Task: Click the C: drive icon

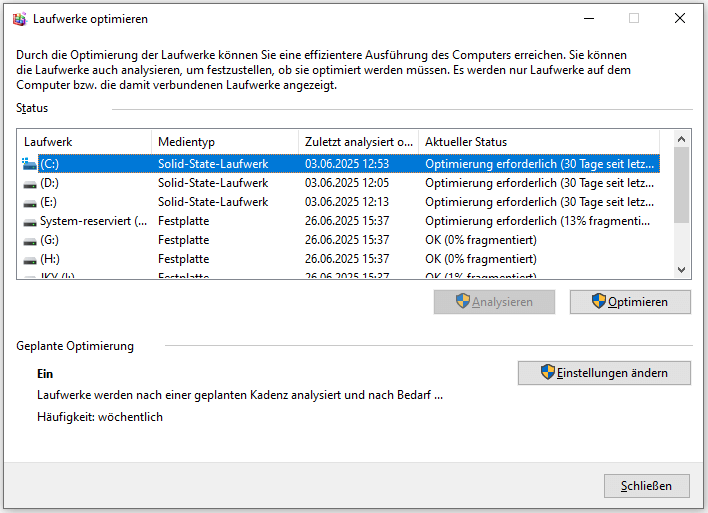Action: pos(29,164)
